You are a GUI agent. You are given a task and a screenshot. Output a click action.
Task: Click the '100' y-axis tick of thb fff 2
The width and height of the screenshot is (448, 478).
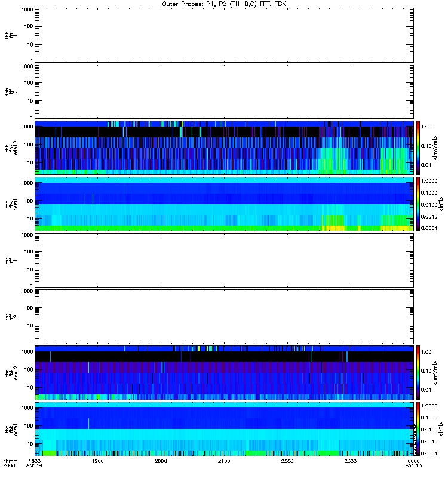29,82
